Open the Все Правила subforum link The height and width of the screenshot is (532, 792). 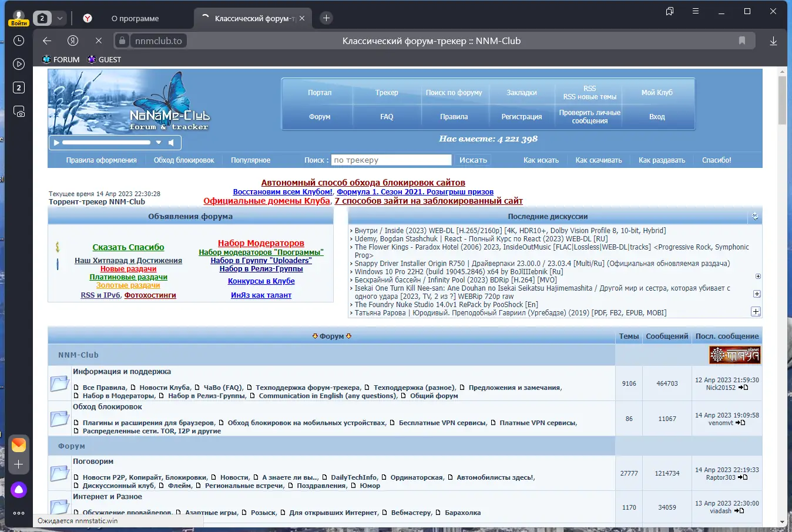point(104,388)
